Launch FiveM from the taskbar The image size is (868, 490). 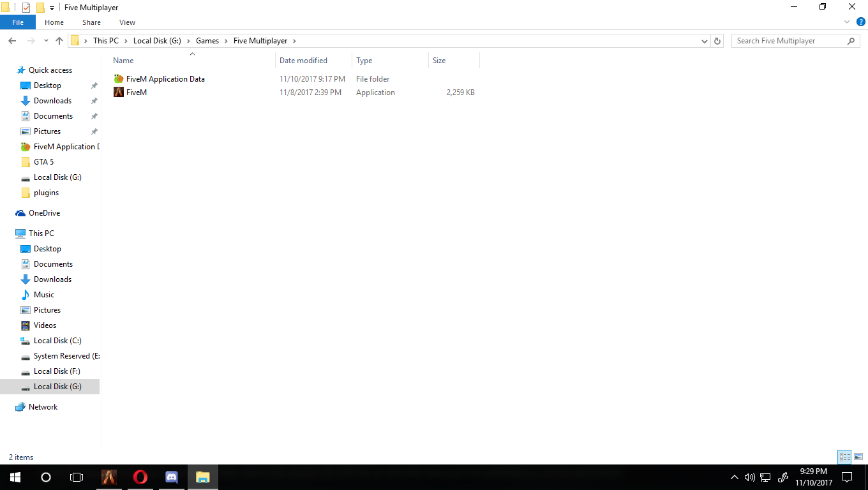(x=109, y=477)
